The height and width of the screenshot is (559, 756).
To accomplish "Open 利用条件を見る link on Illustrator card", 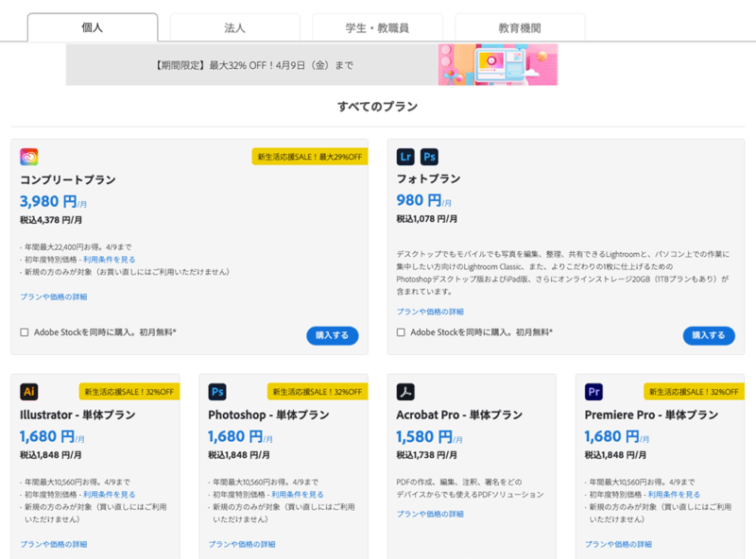I will tap(109, 495).
